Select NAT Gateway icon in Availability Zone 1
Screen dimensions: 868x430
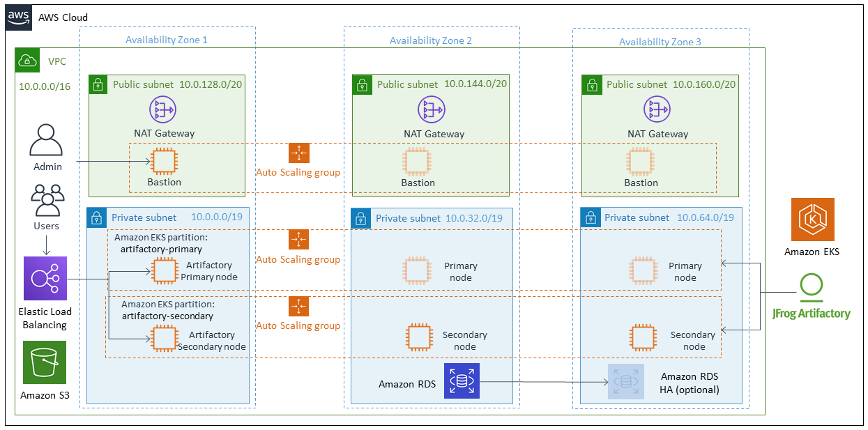click(x=163, y=109)
